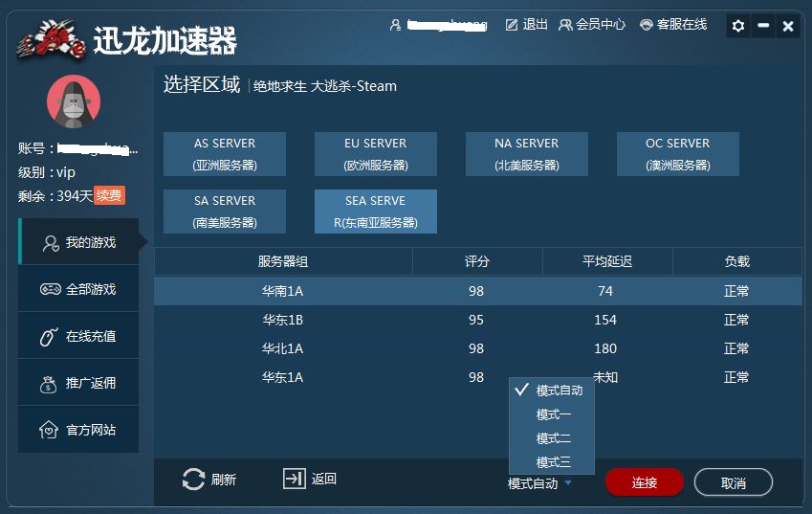Click the 返回 back label

323,479
